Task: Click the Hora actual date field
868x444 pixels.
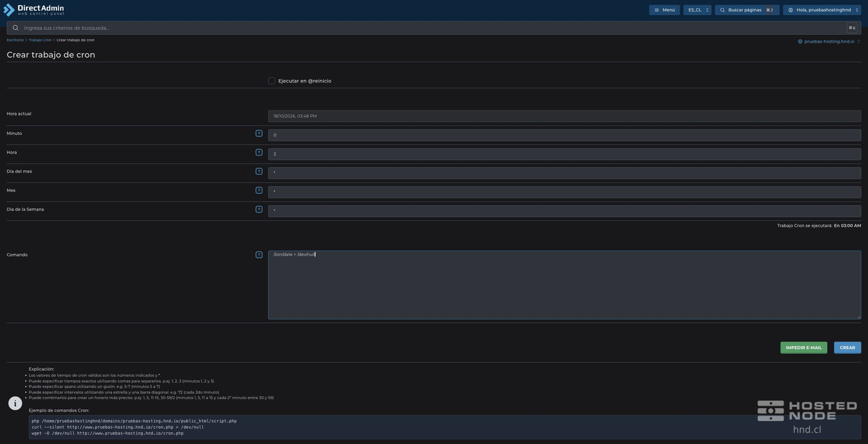Action: (564, 116)
